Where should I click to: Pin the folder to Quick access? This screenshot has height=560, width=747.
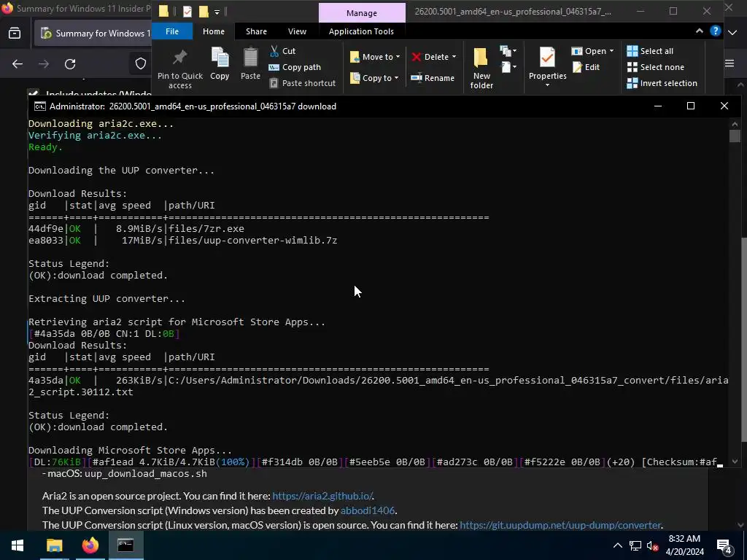(179, 69)
